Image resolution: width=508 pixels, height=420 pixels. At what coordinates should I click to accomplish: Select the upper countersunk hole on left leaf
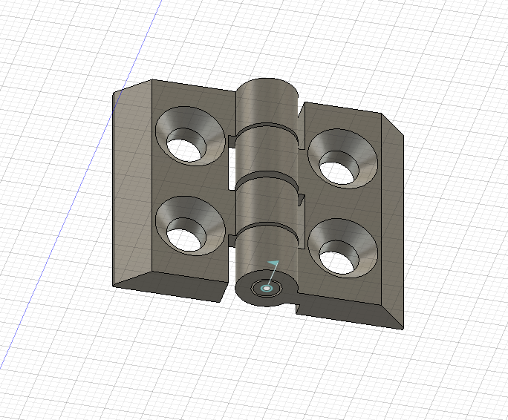190,136
